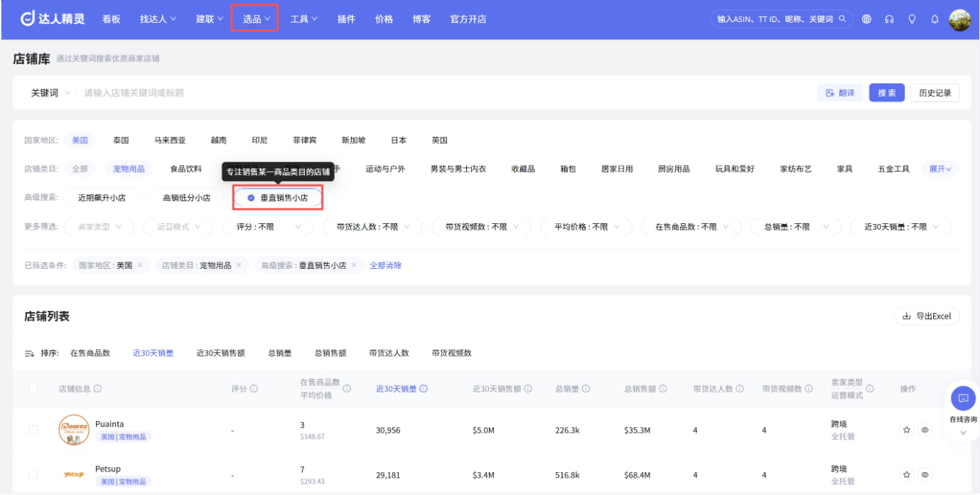The height and width of the screenshot is (495, 980).
Task: Open the Puainta store logo
Action: point(74,430)
